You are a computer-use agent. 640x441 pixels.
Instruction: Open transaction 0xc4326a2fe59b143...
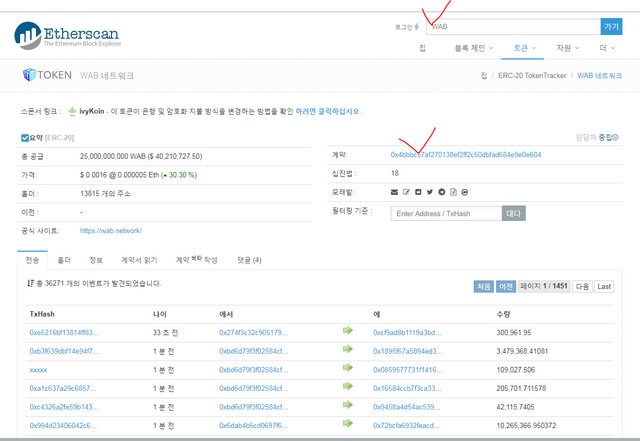[x=64, y=407]
